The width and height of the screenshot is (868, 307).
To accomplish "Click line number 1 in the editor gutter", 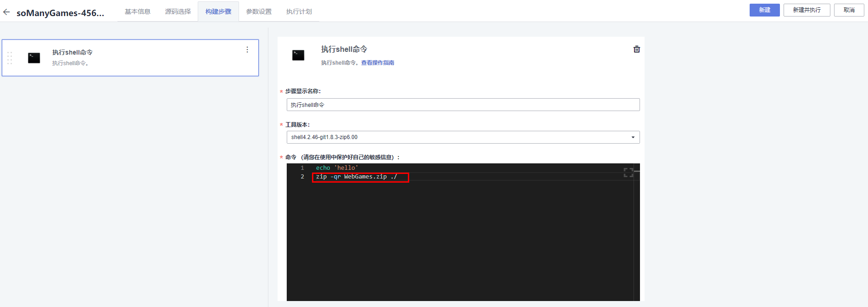I will (x=302, y=168).
